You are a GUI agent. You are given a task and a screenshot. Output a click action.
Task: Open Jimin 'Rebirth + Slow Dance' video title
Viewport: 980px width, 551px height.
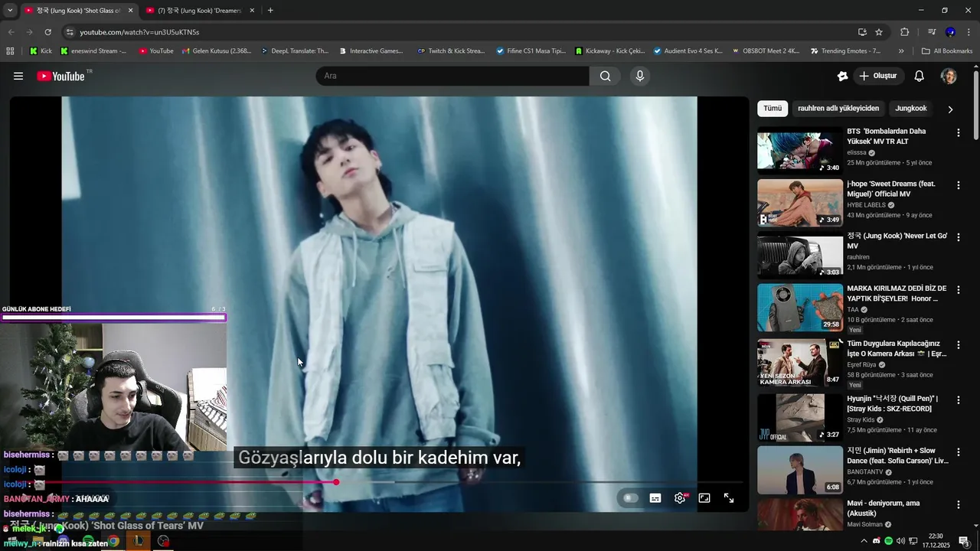click(x=897, y=456)
